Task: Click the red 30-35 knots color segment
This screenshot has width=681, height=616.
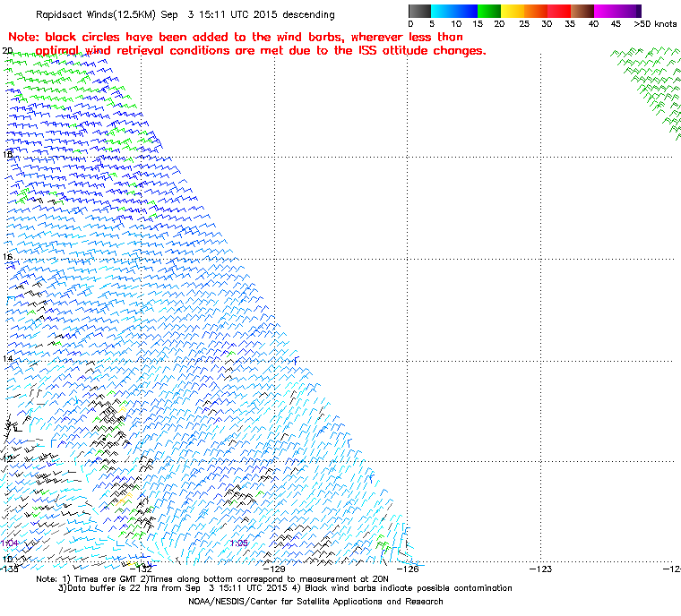Action: [x=558, y=11]
